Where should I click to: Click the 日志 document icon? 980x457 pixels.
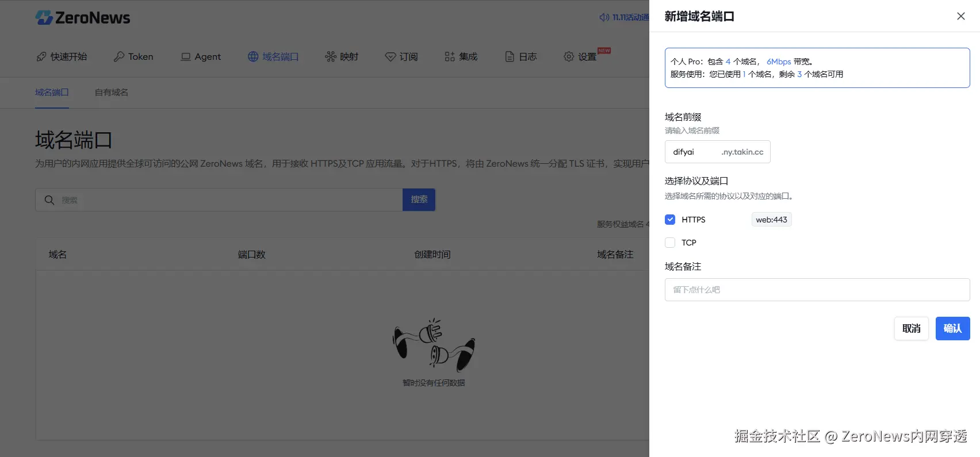tap(510, 56)
